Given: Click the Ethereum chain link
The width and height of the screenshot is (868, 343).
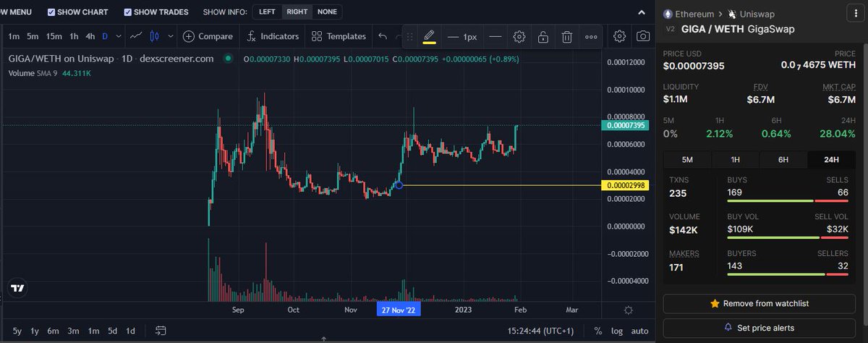Looking at the screenshot, I should pos(689,14).
